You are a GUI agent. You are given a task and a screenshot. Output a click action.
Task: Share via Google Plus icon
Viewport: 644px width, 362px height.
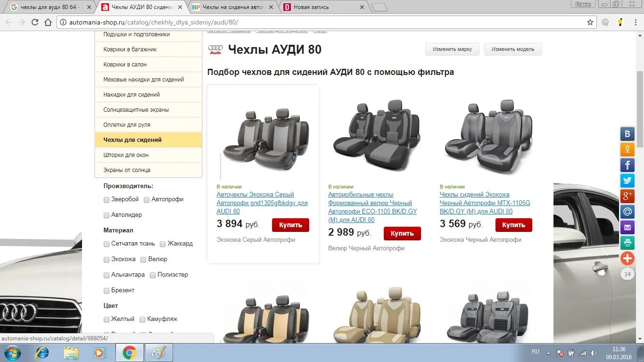pos(627,196)
